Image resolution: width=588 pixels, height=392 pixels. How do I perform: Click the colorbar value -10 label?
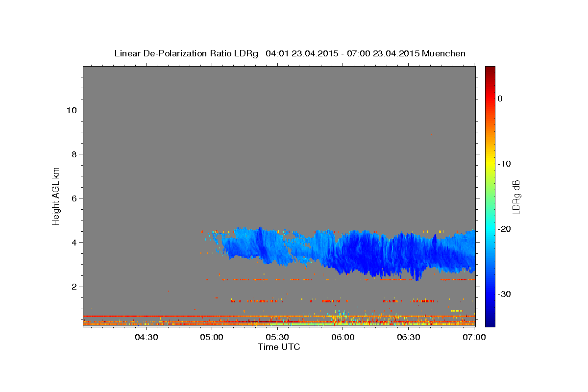pos(504,164)
